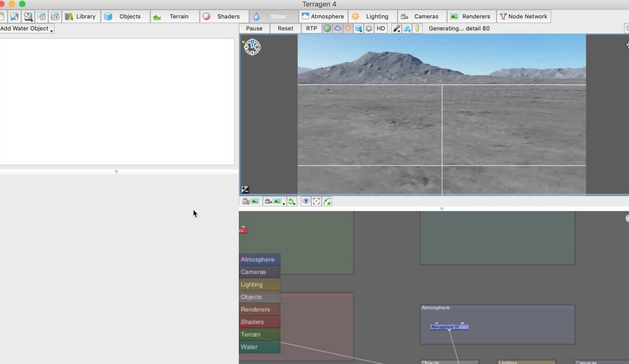Viewport: 629px width, 364px height.
Task: Click the red node at network left edge
Action: pyautogui.click(x=243, y=230)
